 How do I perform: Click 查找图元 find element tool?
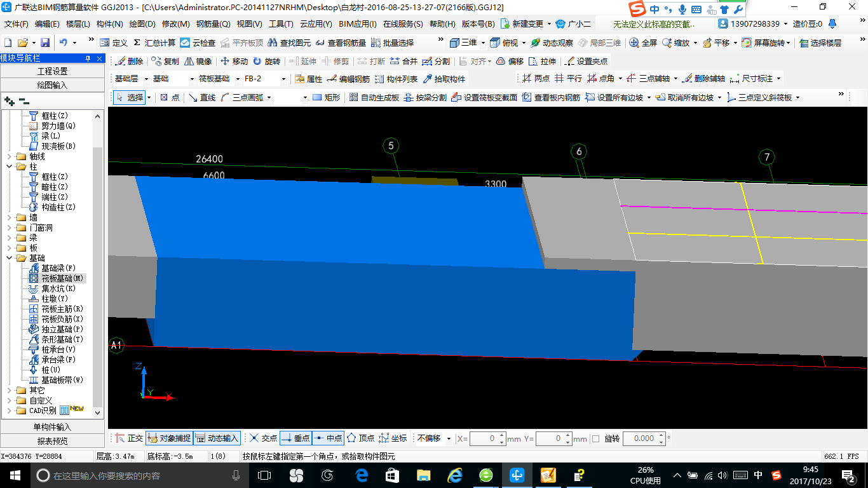[289, 43]
